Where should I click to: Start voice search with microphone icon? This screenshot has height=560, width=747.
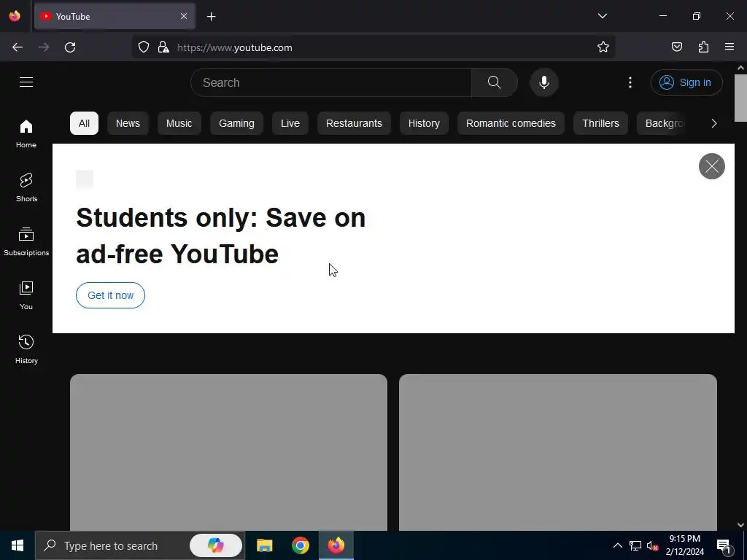tap(544, 82)
